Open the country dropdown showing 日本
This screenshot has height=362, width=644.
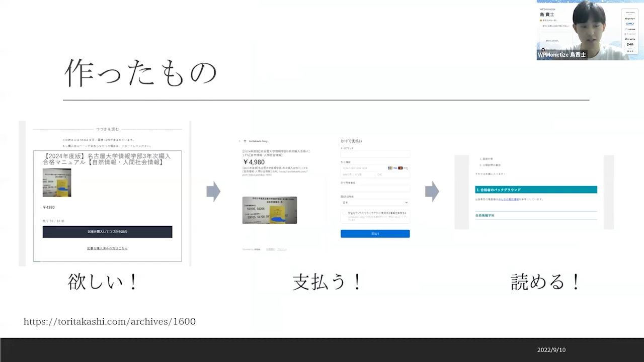(x=375, y=203)
